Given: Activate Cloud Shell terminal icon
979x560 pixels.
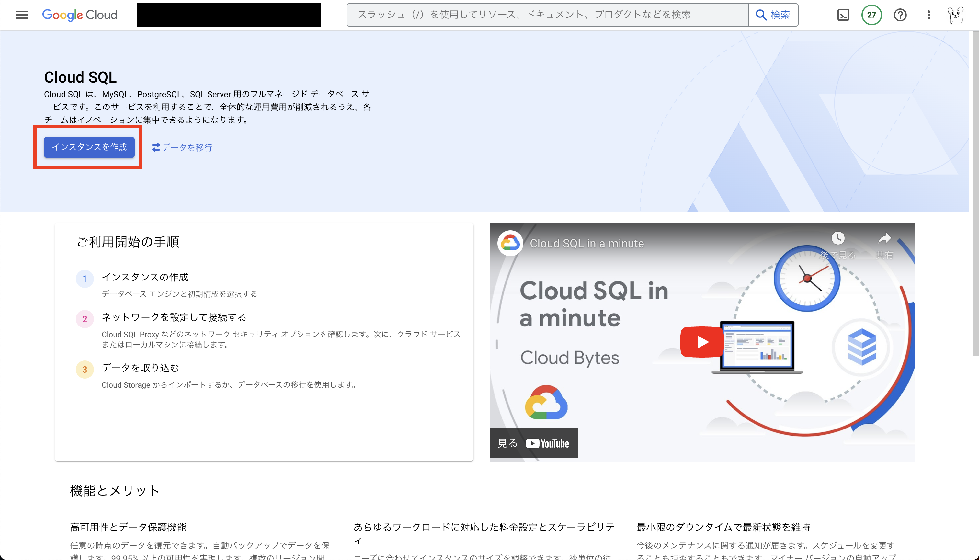Looking at the screenshot, I should point(843,15).
